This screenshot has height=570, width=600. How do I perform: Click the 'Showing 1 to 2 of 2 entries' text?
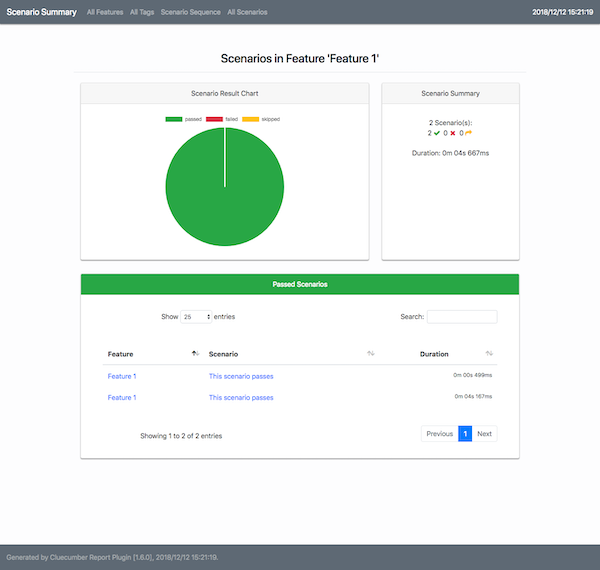click(181, 436)
